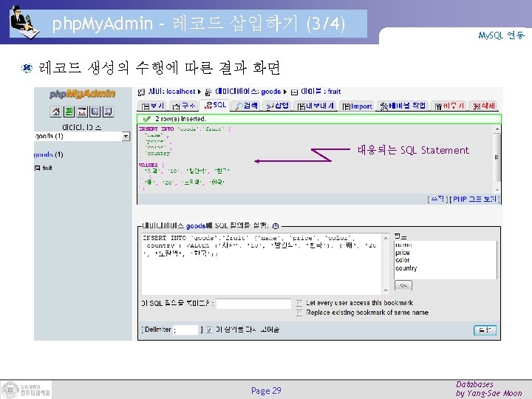This screenshot has height=399, width=532.
Task: Open the 삽입 (Insert) tab
Action: [277, 106]
